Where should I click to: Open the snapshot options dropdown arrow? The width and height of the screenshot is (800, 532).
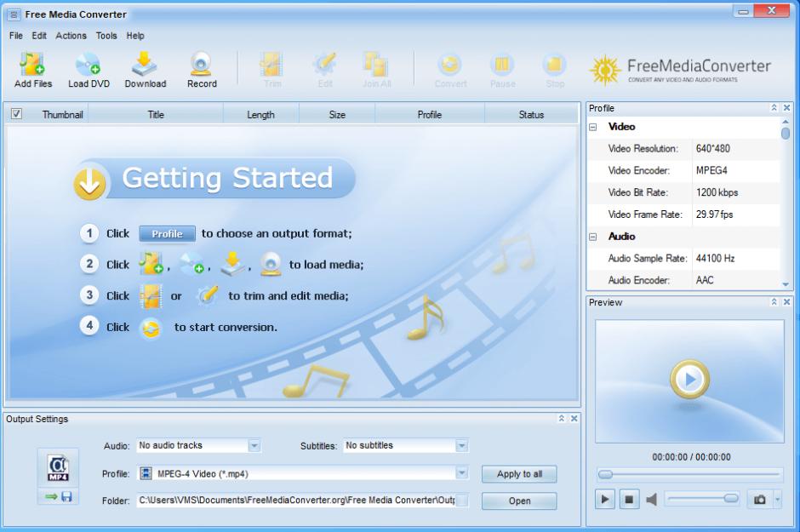(778, 500)
